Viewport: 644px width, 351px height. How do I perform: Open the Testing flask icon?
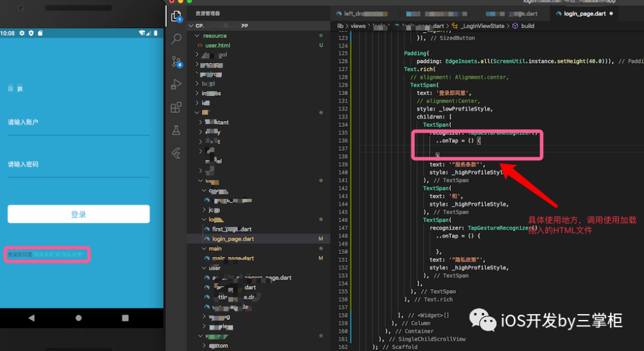click(176, 130)
